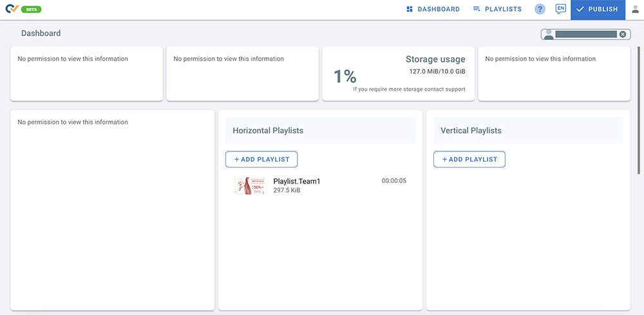Open the PLAYLISTS menu label
Viewport: 644px width, 315px height.
(503, 9)
